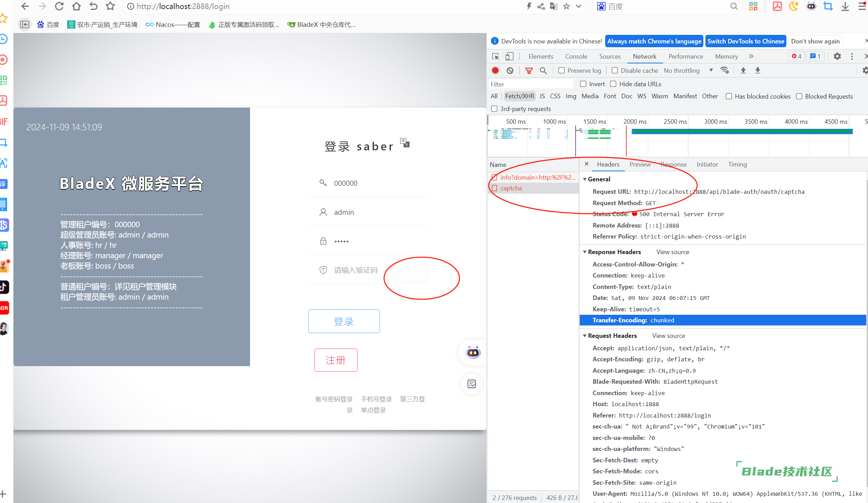868x503 pixels.
Task: Toggle the browser sidebar panel icon
Action: tap(25, 24)
